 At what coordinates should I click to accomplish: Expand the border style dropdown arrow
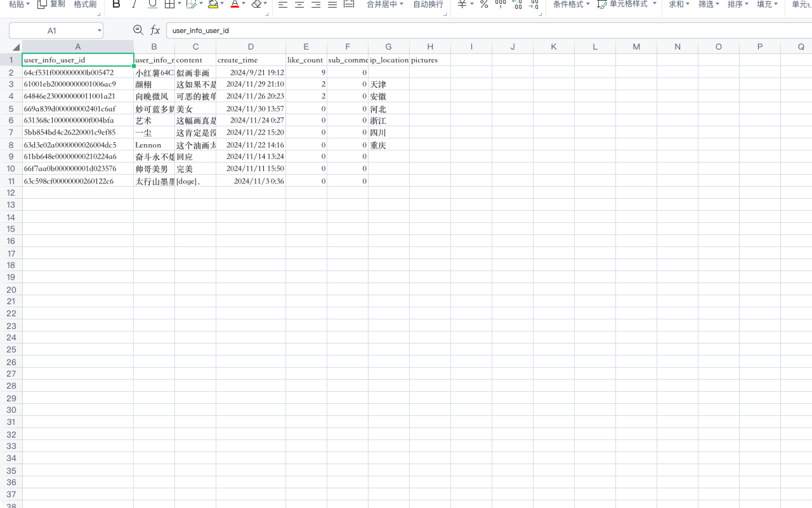[180, 4]
